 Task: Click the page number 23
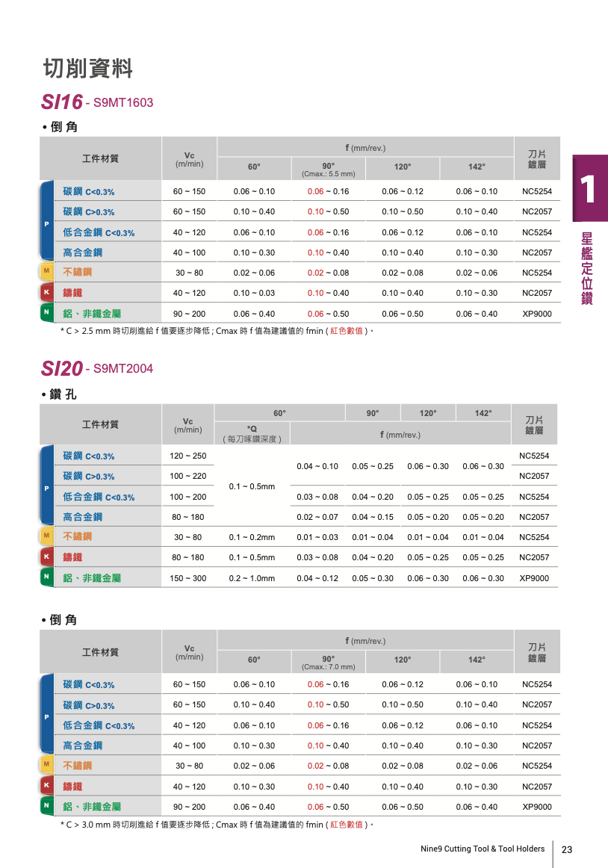(567, 849)
